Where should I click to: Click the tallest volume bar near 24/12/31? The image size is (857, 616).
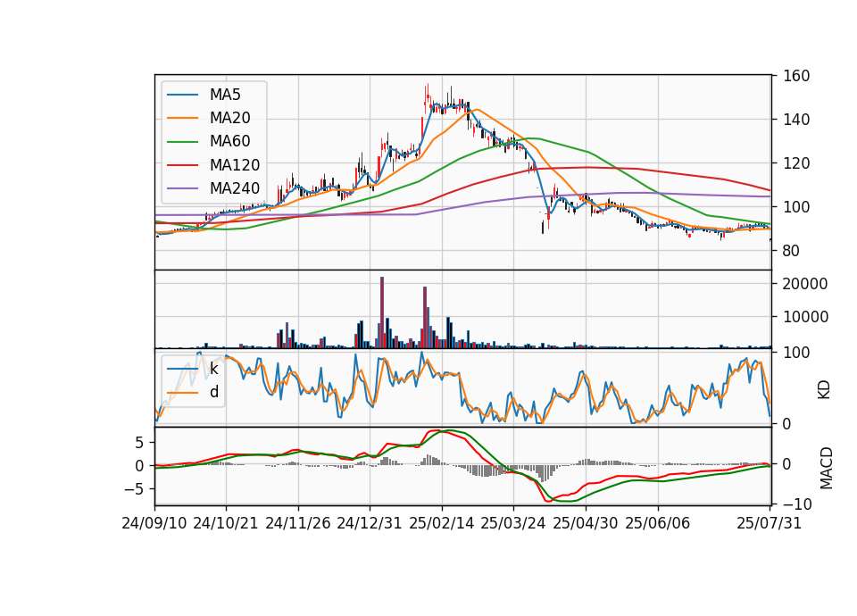pos(382,312)
